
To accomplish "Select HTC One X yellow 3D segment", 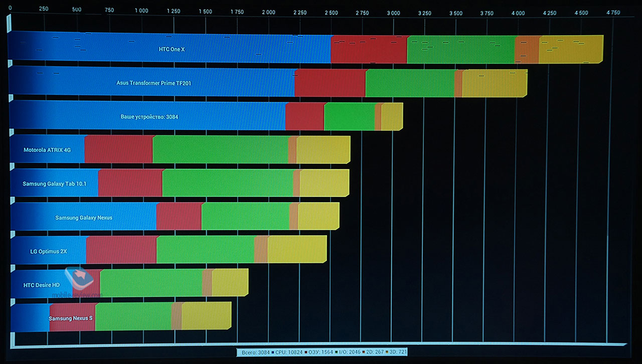I will pos(571,49).
